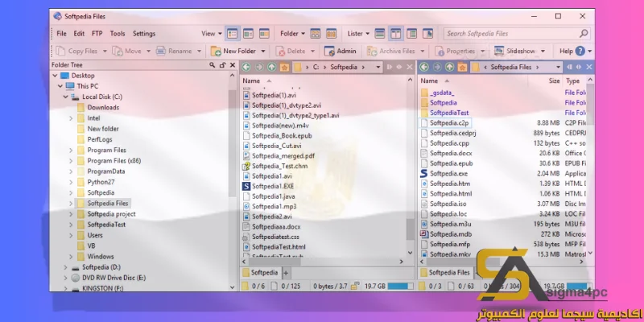Go up a folder in left pane
Image resolution: width=644 pixels, height=322 pixels.
[x=271, y=67]
